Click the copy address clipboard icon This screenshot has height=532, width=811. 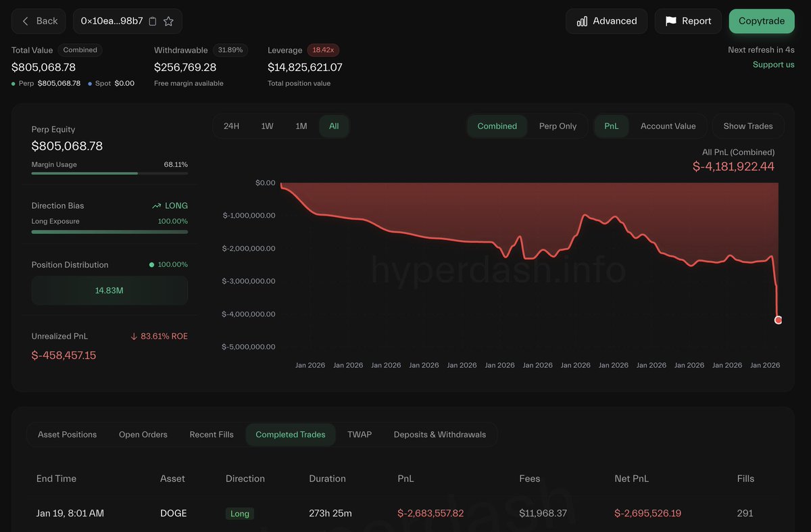point(153,21)
